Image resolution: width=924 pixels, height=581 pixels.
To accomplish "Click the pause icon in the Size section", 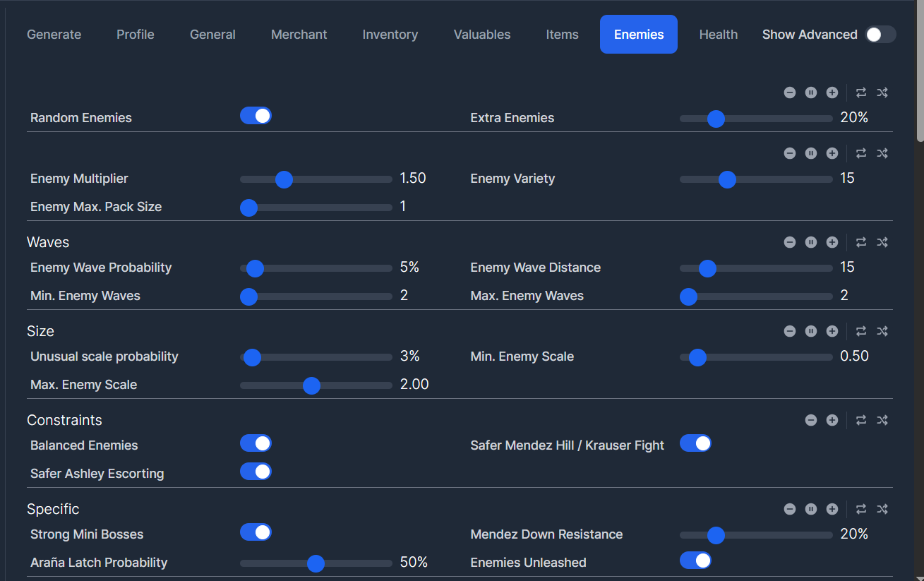I will (811, 331).
